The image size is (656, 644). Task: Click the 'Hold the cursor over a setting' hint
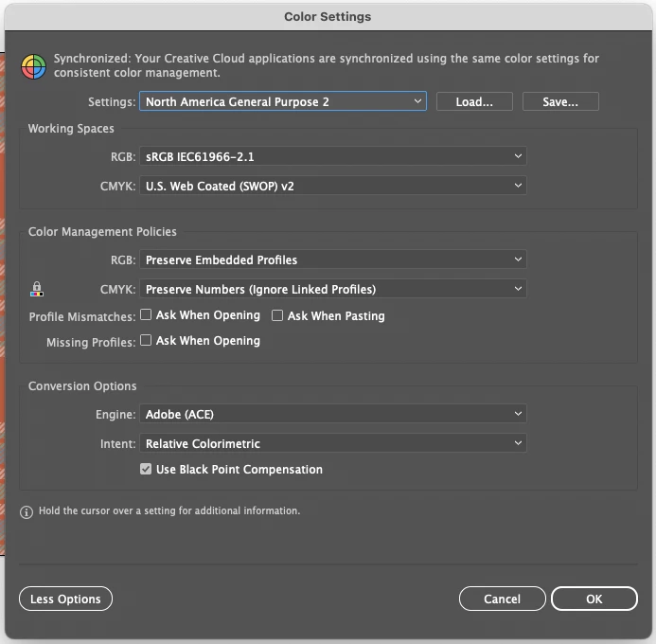[169, 510]
